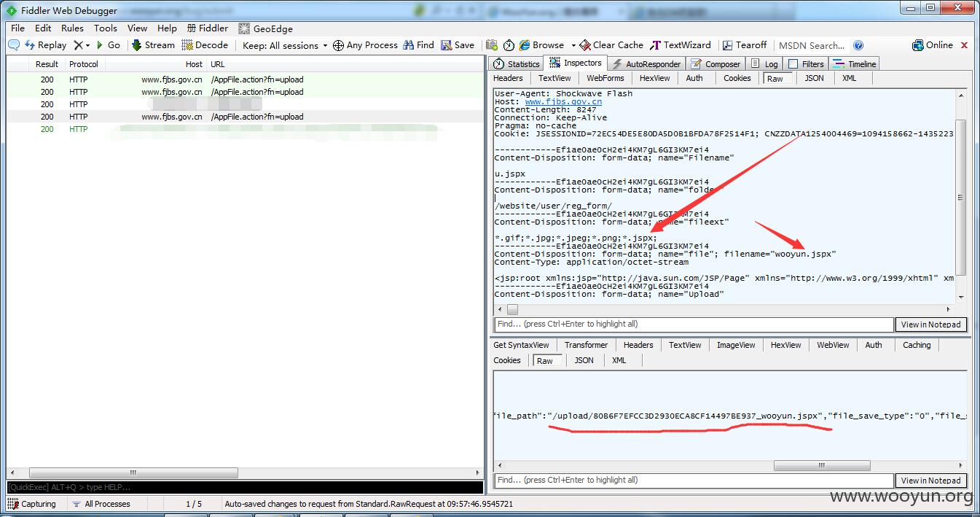Switch to the Timeline tab
980x517 pixels.
click(855, 64)
